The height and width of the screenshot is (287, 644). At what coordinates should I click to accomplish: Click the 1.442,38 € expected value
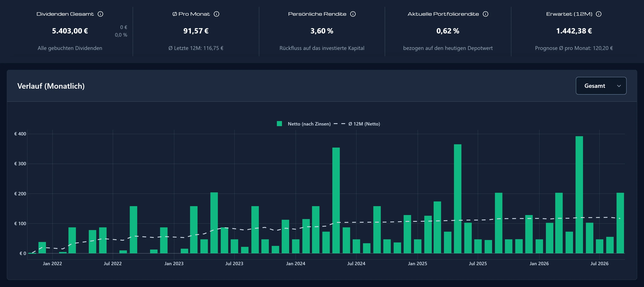coord(574,31)
